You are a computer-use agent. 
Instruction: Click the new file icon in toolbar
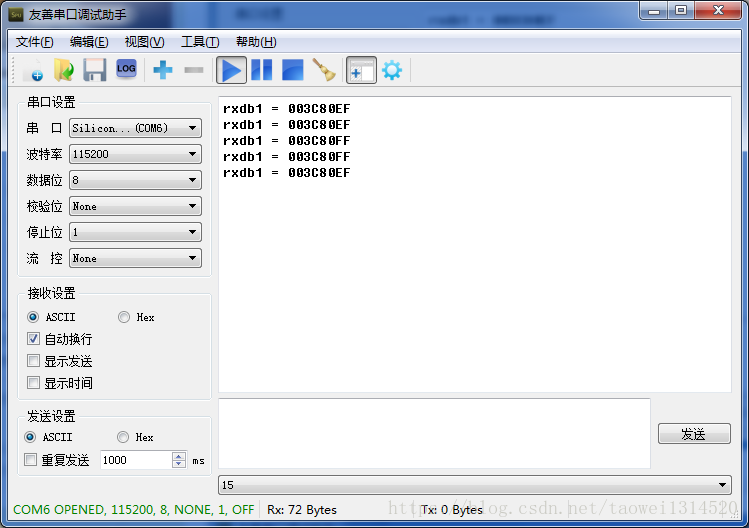coord(33,70)
